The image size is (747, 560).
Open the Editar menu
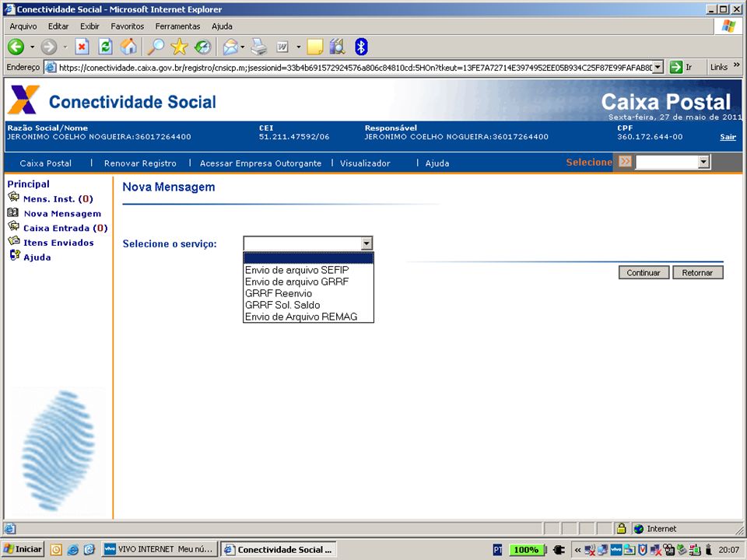tap(58, 26)
